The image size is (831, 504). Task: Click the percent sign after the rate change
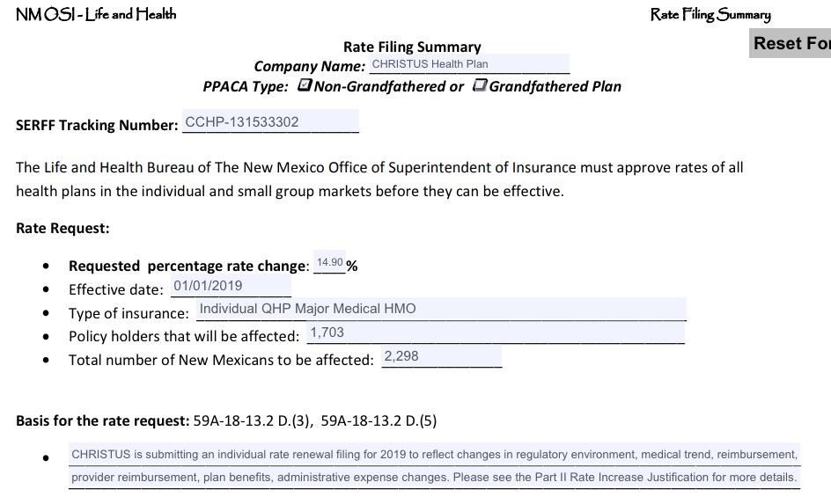(352, 266)
